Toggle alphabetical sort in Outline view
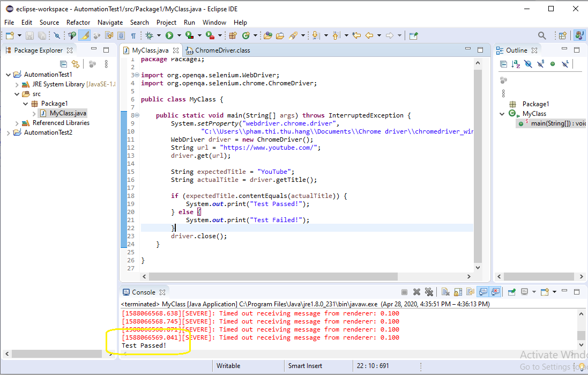 coord(516,64)
